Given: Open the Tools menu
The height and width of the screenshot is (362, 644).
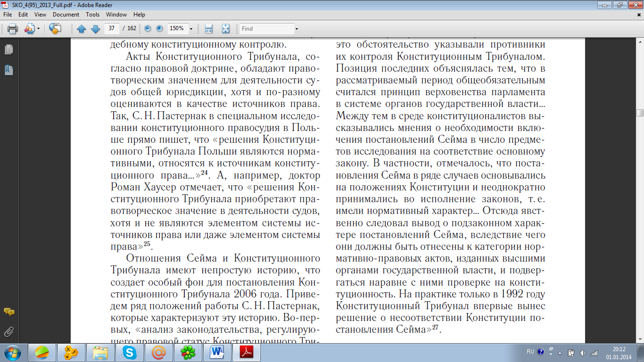Looking at the screenshot, I should [93, 15].
